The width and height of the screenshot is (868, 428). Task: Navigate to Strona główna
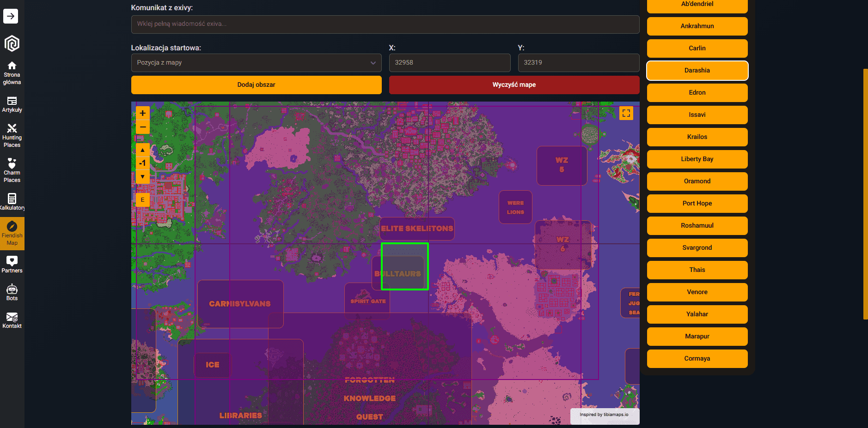point(12,72)
